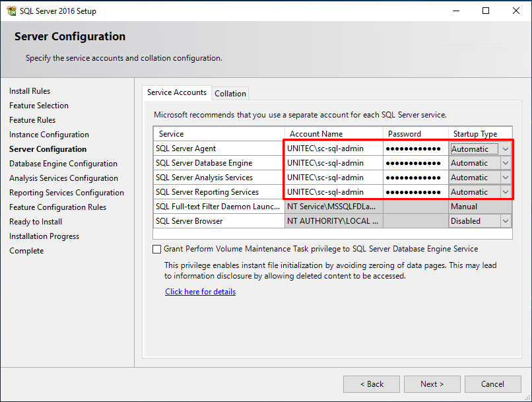Click the Service column header
The width and height of the screenshot is (532, 402).
[x=219, y=134]
